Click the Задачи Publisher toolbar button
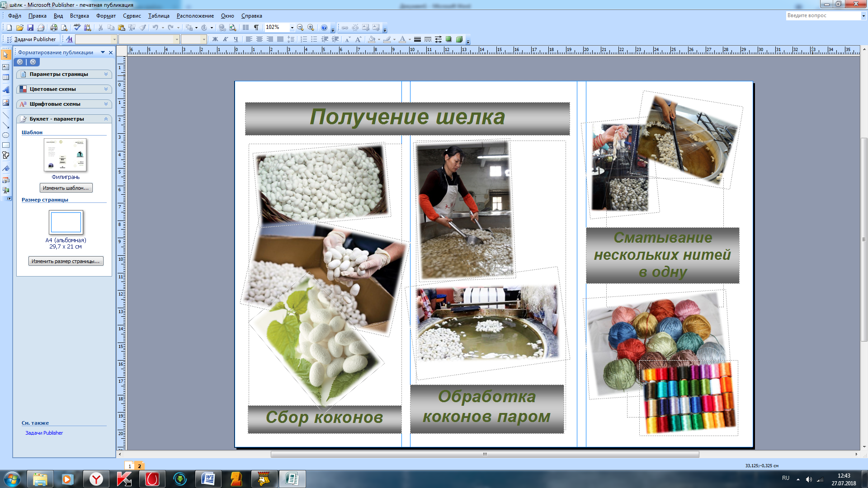Viewport: 868px width, 488px height. [31, 39]
